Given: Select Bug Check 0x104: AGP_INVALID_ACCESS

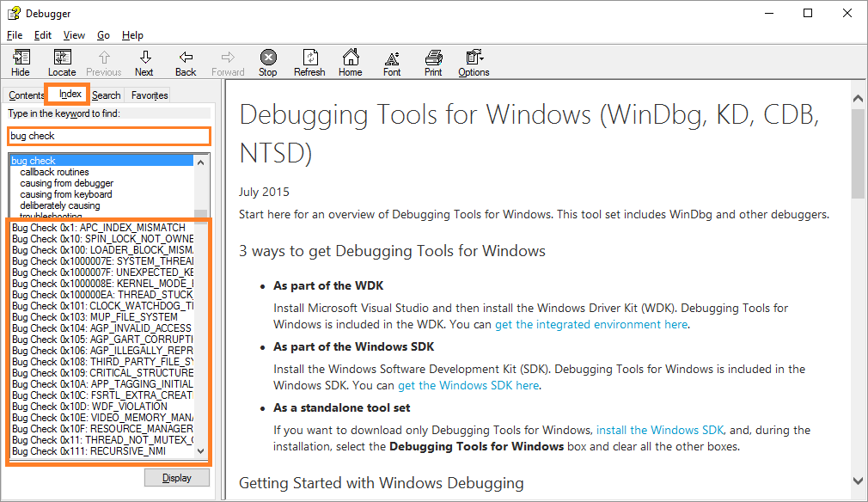Looking at the screenshot, I should pos(102,328).
